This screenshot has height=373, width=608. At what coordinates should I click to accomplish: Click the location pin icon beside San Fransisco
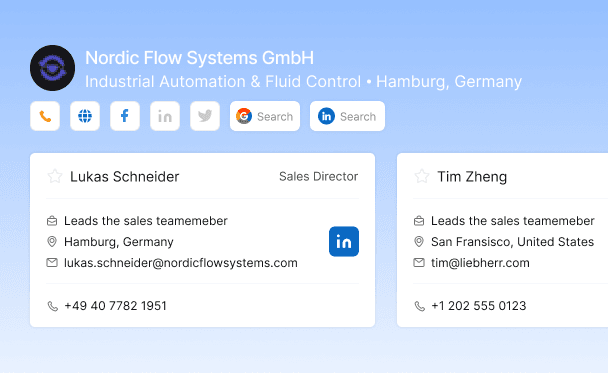(x=419, y=242)
